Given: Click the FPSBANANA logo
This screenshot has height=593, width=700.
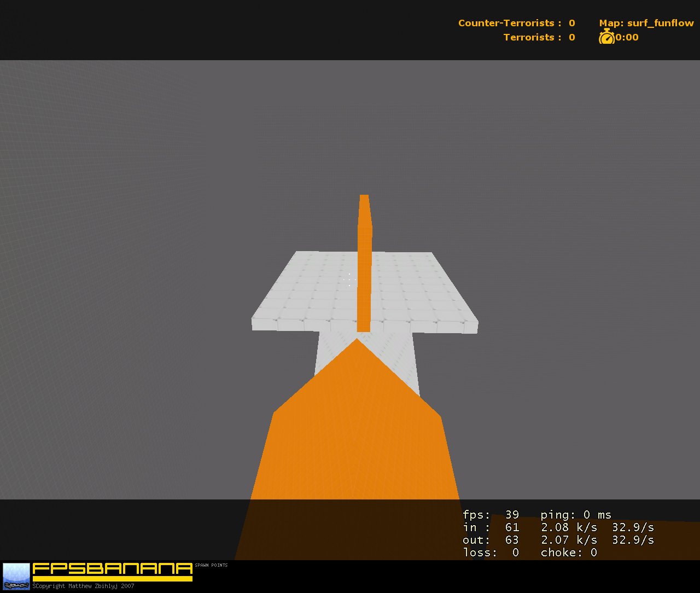Looking at the screenshot, I should pyautogui.click(x=112, y=568).
